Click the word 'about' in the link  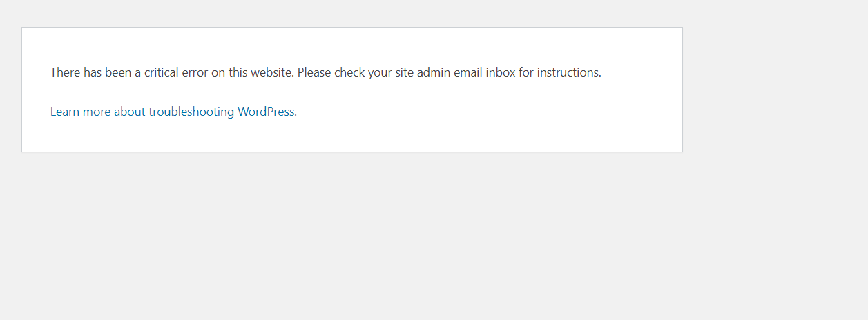(x=130, y=112)
